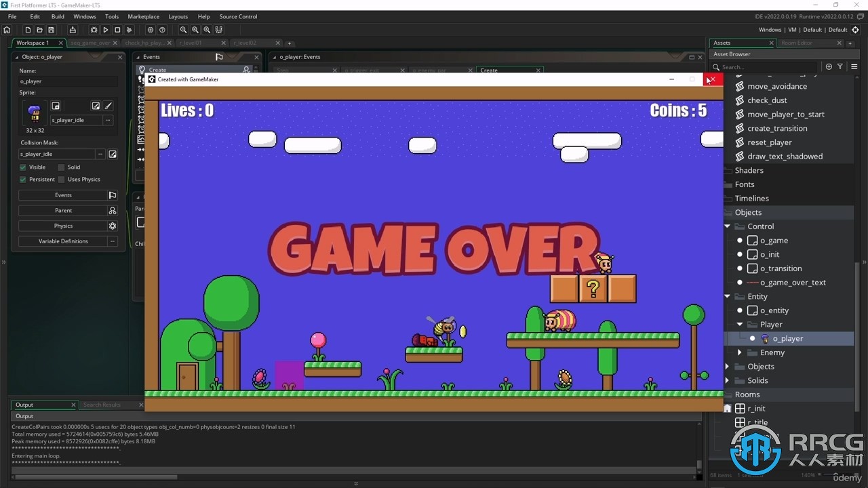This screenshot has height=488, width=868.
Task: Edit the sprite with the pencil-box icon
Action: [x=96, y=106]
